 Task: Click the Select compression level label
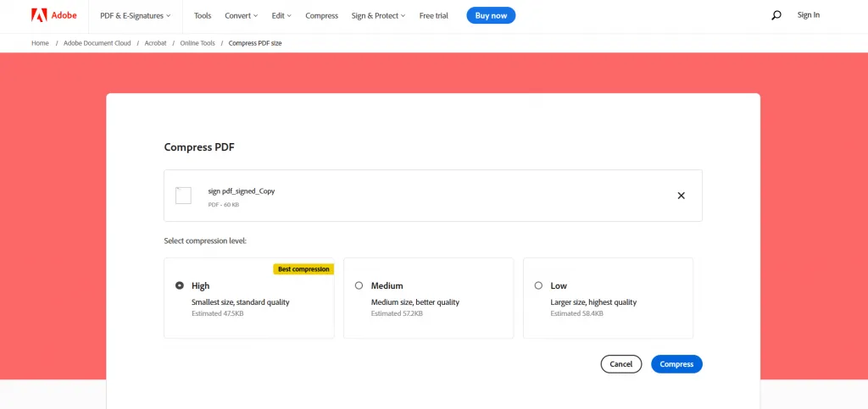(x=205, y=241)
